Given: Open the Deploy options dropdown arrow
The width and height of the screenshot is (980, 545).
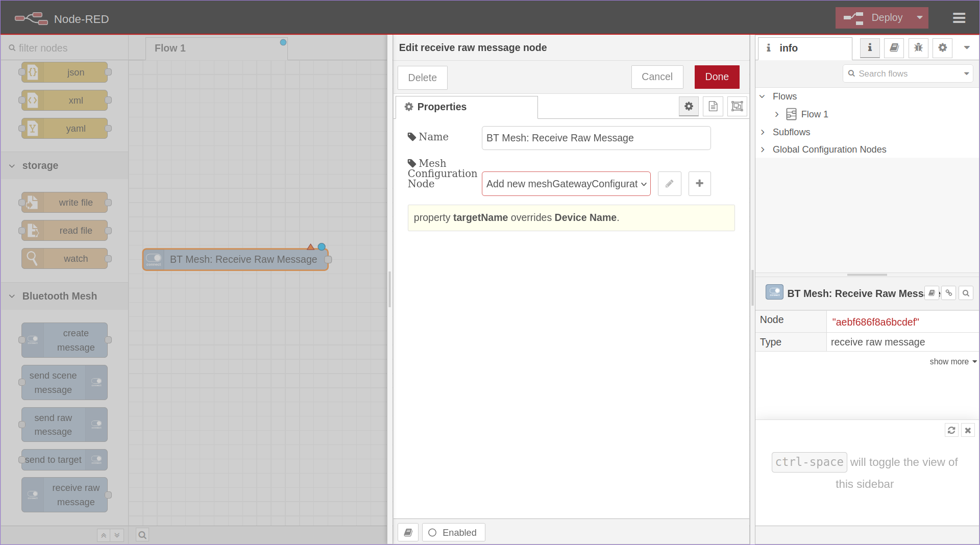Looking at the screenshot, I should point(919,18).
